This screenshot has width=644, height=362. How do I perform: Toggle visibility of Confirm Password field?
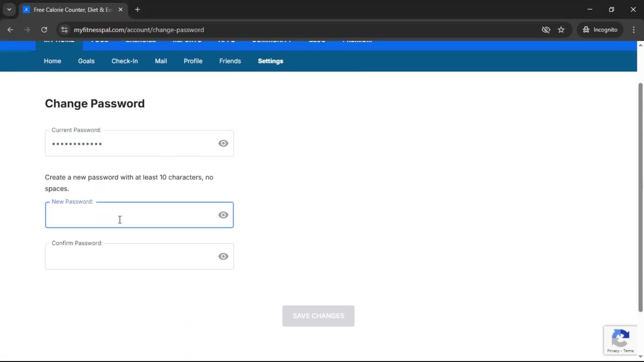click(x=223, y=257)
